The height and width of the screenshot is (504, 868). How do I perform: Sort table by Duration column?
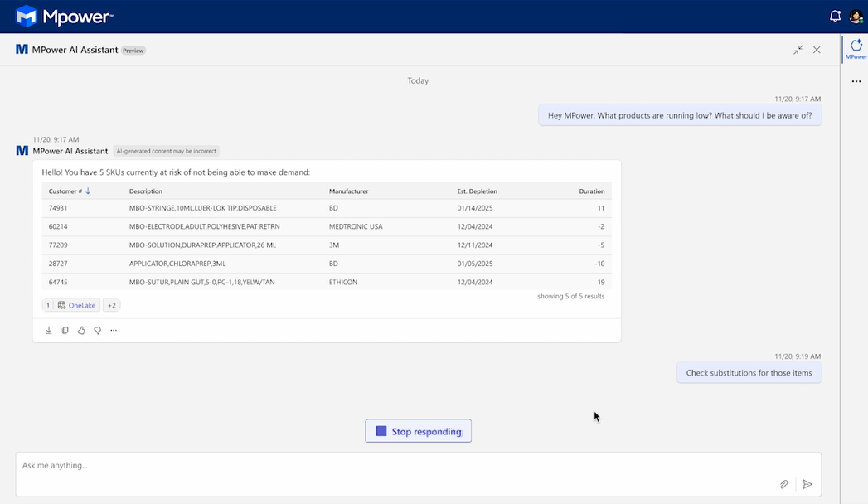[592, 191]
